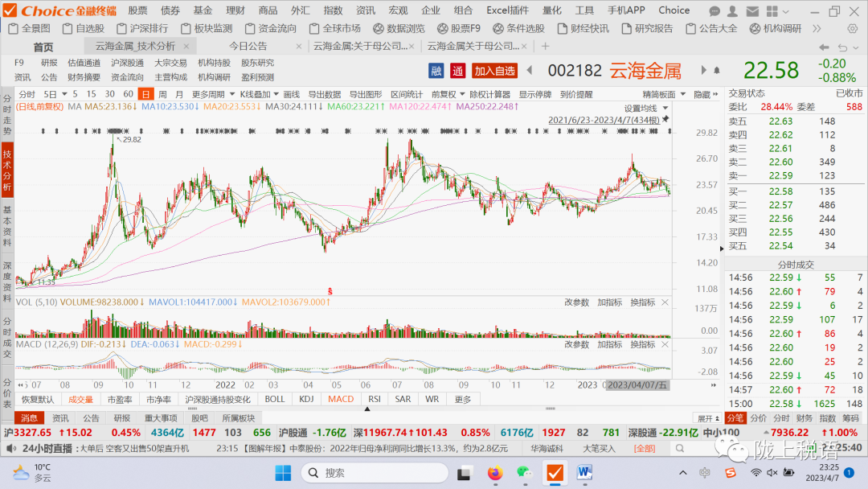Click the blue 融 margin trading badge

(x=436, y=71)
